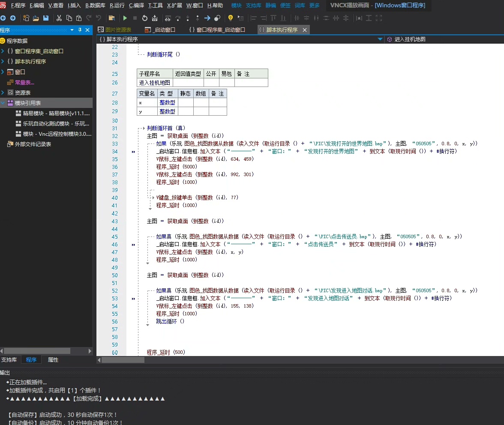The height and width of the screenshot is (425, 504).
Task: Click the 支持库 link in the top bar
Action: point(253,6)
